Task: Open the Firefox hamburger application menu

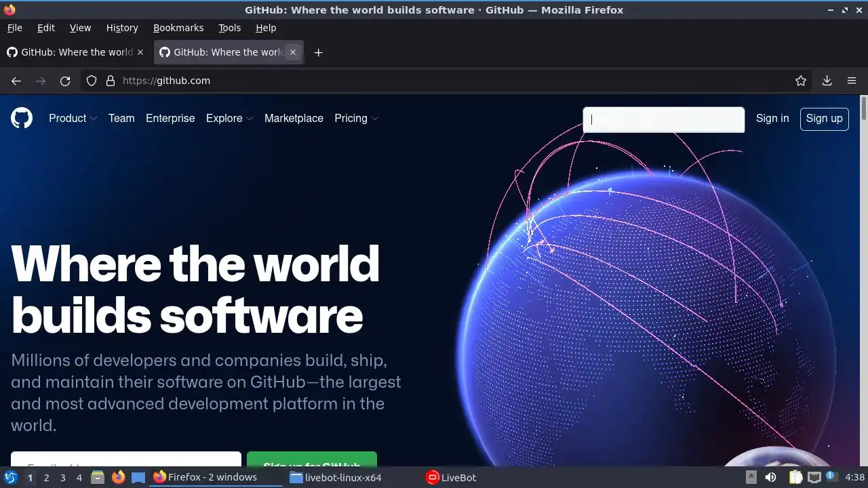Action: click(x=852, y=81)
